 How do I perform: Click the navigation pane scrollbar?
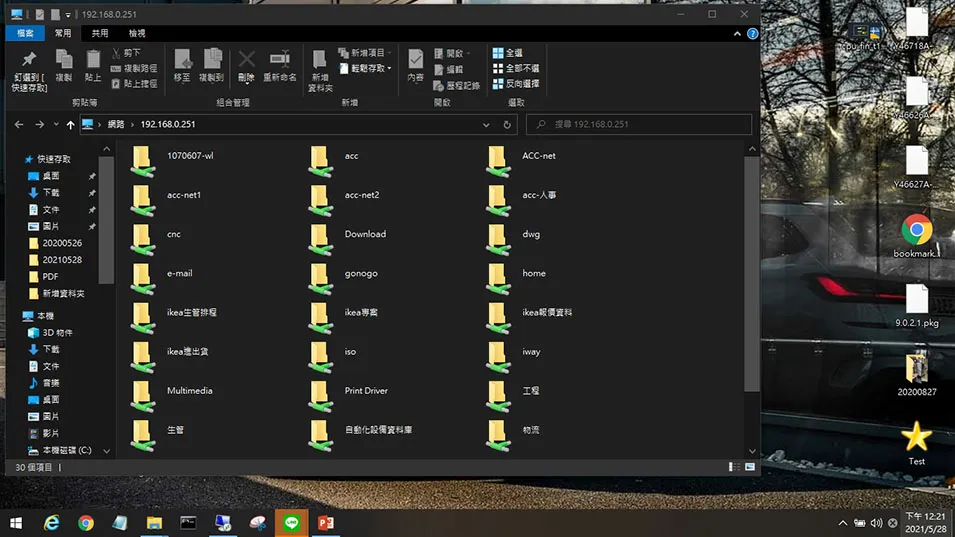[106, 219]
